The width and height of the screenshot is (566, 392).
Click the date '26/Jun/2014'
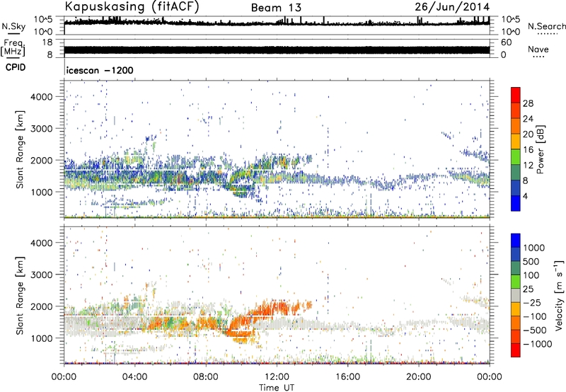[452, 7]
